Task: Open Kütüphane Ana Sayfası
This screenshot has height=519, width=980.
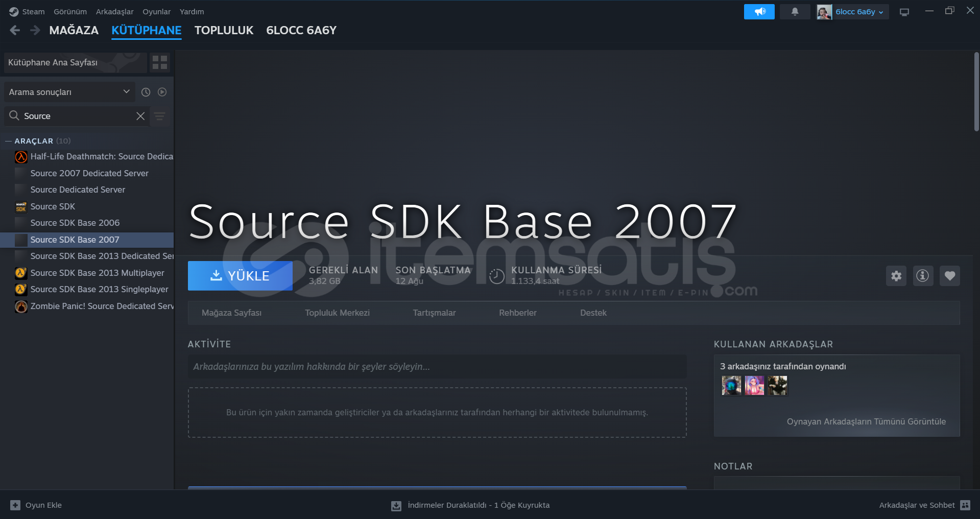Action: (75, 62)
